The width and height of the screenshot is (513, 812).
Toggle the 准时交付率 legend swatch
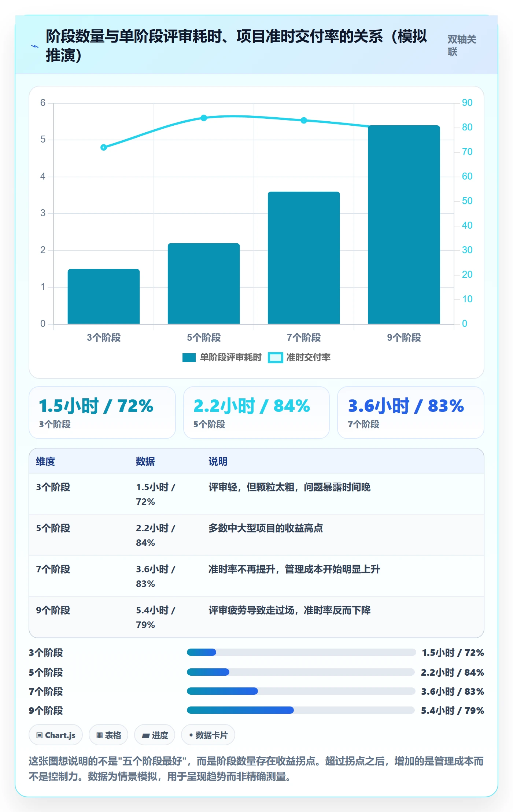pyautogui.click(x=275, y=358)
